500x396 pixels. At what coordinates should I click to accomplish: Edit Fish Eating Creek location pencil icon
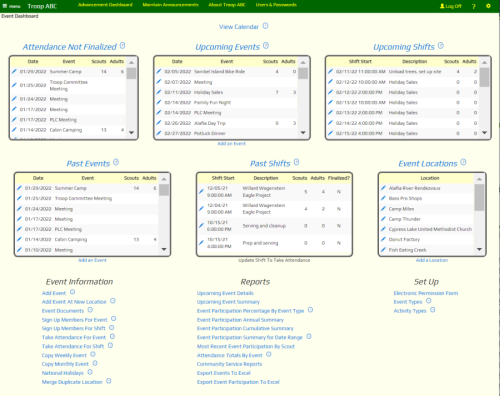pos(383,249)
